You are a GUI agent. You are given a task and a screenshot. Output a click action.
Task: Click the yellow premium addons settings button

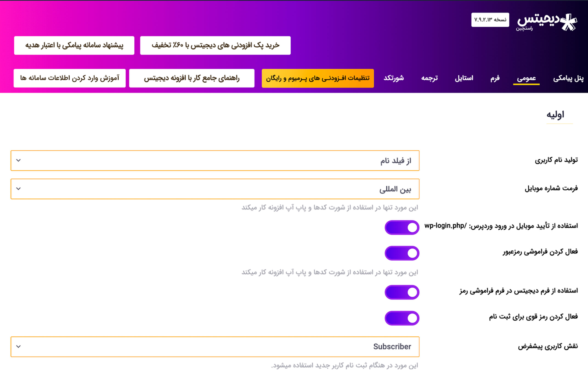(x=318, y=78)
